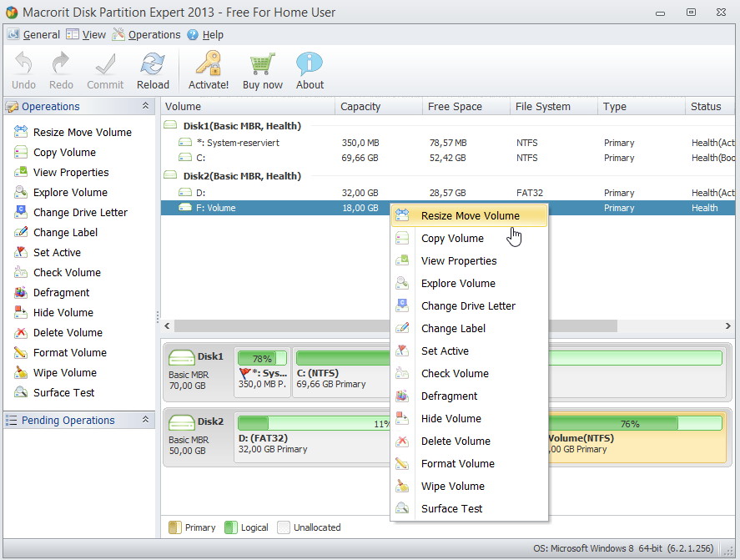Click Wipe Volume in sidebar

pyautogui.click(x=55, y=372)
